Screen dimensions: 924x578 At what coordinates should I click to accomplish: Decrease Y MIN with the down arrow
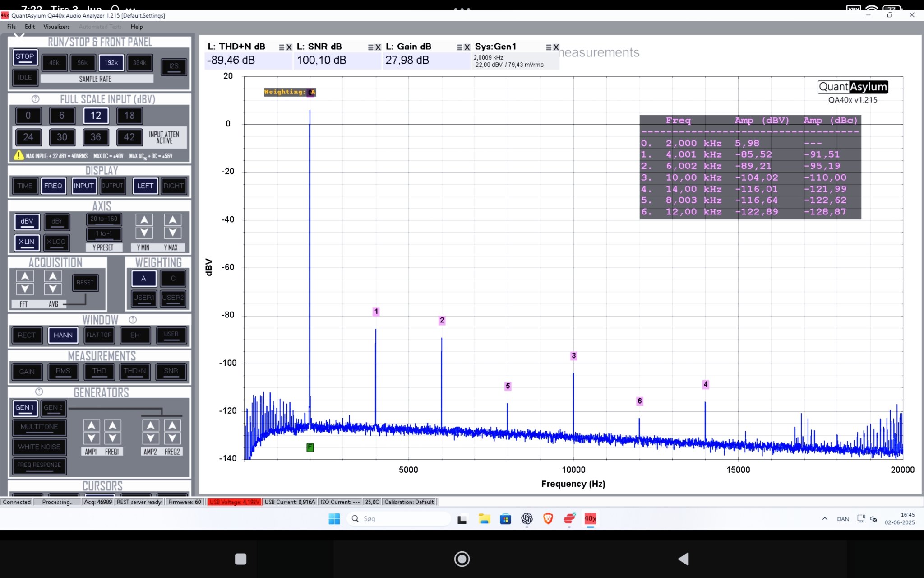(x=144, y=233)
